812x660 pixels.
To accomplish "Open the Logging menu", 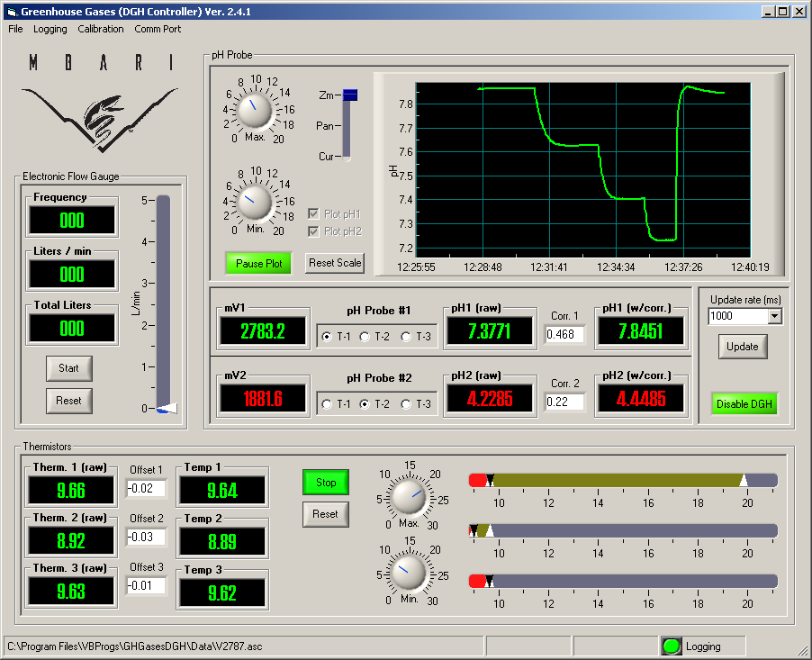I will click(x=50, y=29).
